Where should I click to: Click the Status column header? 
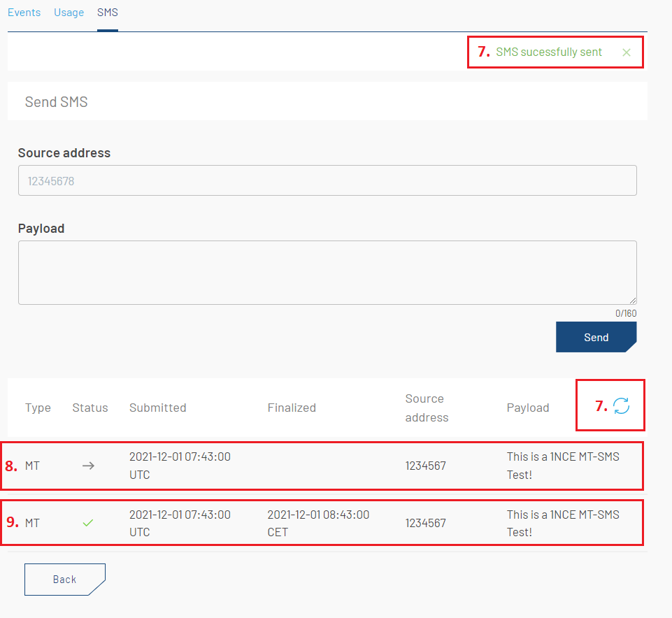point(90,408)
